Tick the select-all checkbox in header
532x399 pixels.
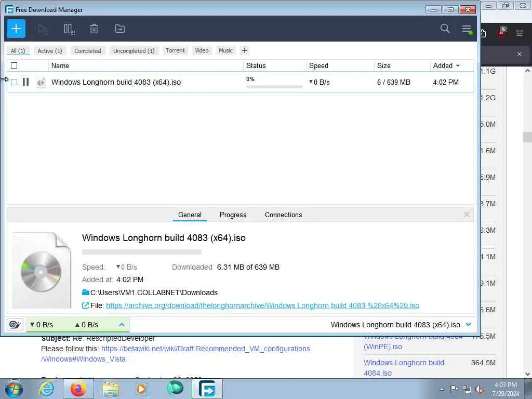pyautogui.click(x=14, y=65)
